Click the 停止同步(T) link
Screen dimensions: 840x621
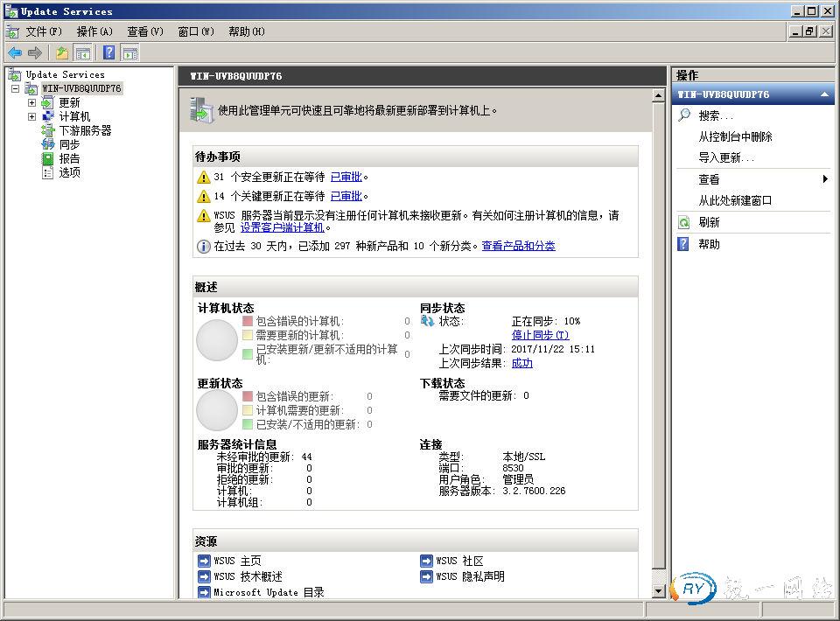point(540,335)
